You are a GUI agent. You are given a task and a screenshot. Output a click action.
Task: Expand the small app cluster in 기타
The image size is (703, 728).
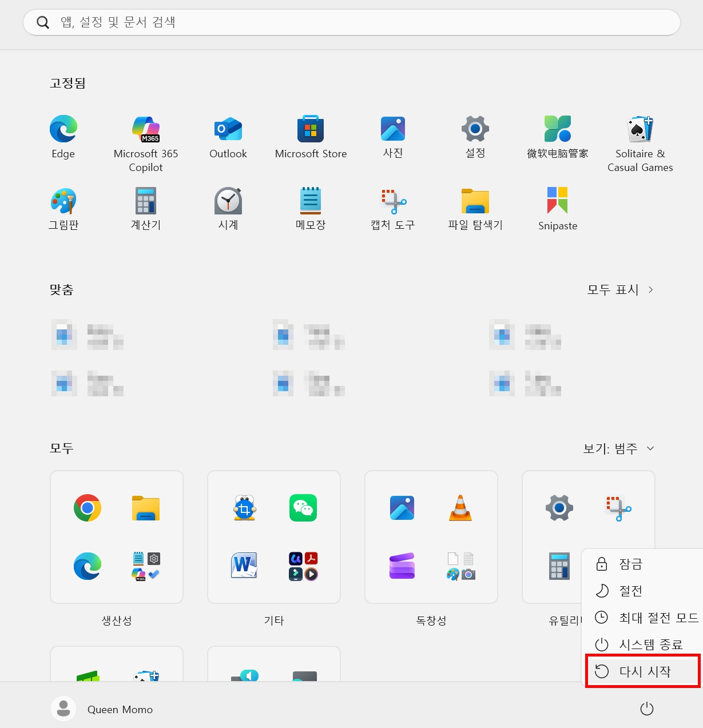[x=303, y=566]
